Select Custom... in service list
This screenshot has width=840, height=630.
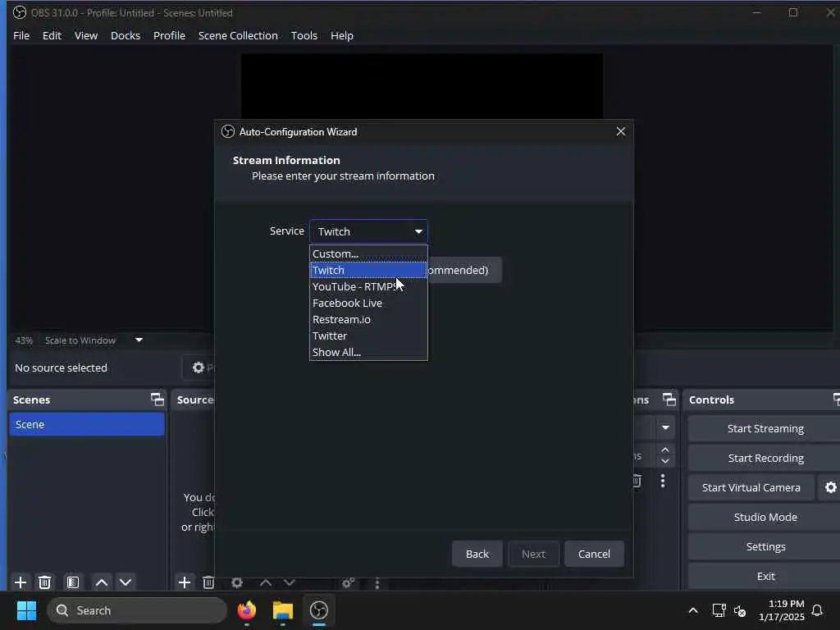click(x=368, y=254)
